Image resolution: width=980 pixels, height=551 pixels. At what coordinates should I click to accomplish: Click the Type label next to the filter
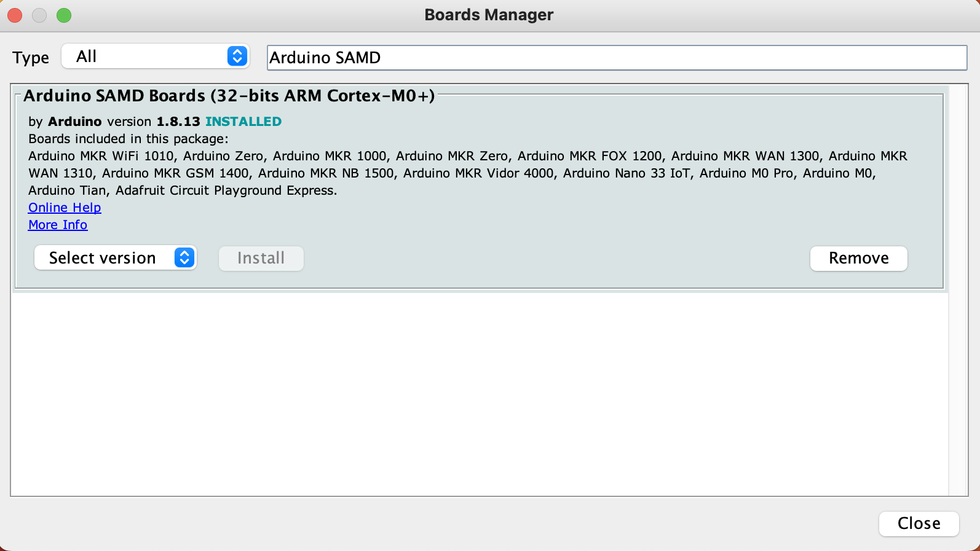pyautogui.click(x=31, y=58)
